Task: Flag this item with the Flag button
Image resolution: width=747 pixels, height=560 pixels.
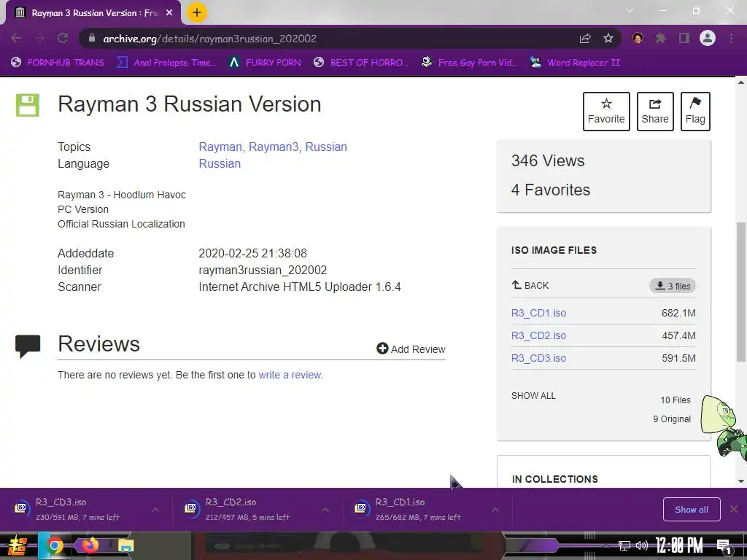Action: click(x=695, y=112)
